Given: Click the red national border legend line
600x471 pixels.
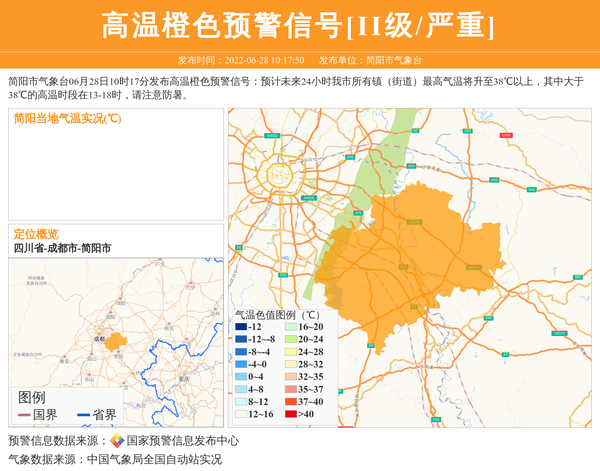Looking at the screenshot, I should [x=24, y=415].
